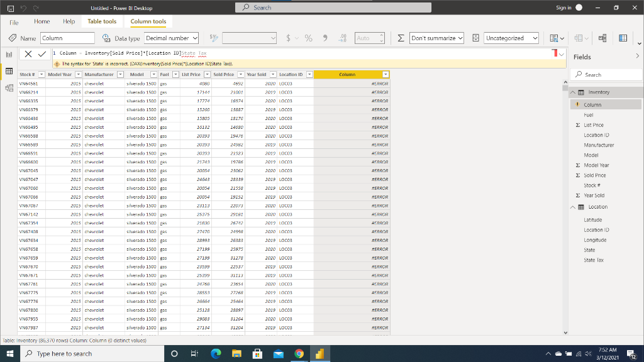
Task: Open Model view from left sidebar
Action: [9, 89]
